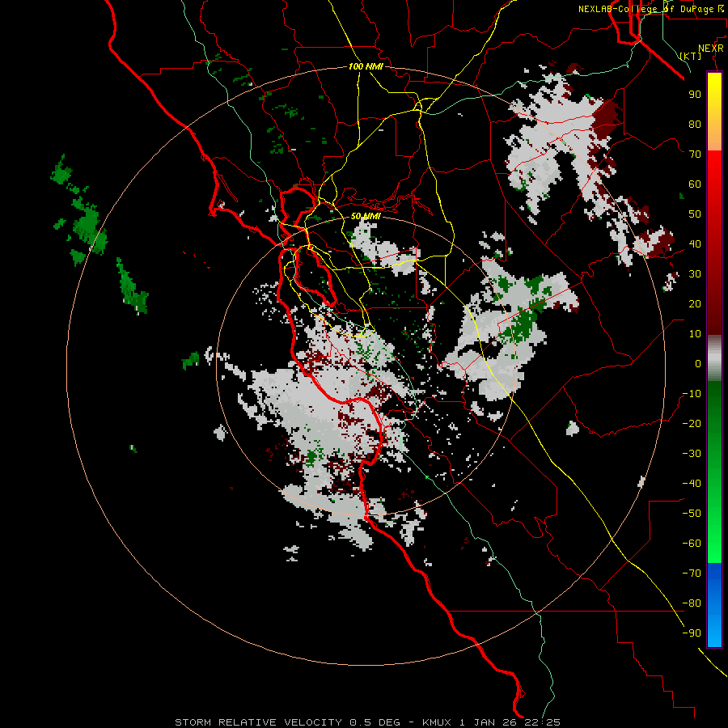Click the NEXR label above the color scale
The height and width of the screenshot is (728, 728).
coord(711,49)
